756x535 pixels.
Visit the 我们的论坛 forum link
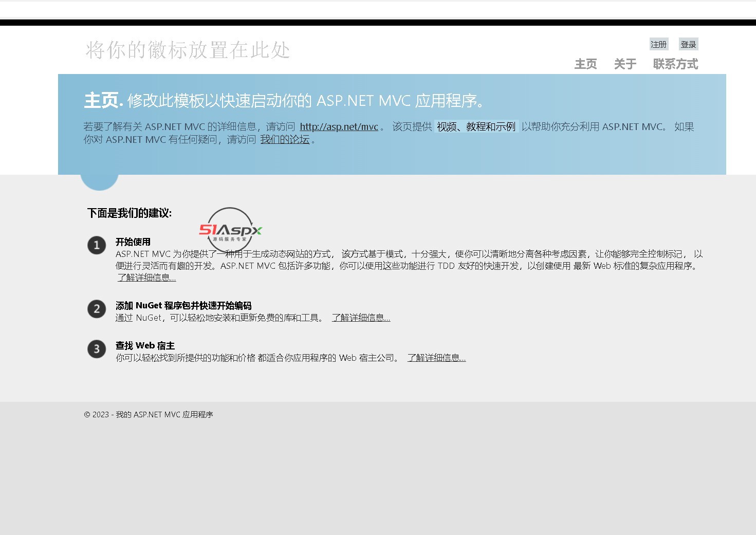(285, 139)
